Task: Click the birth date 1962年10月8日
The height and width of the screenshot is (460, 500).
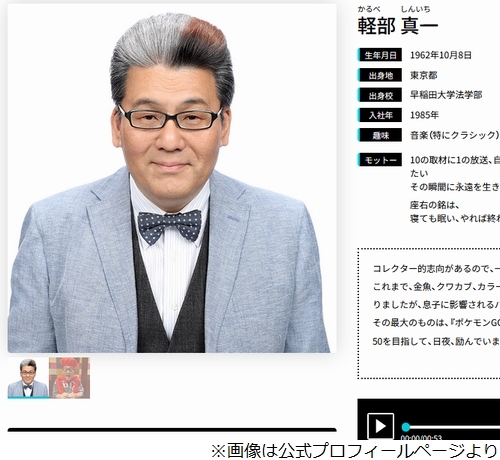Action: (x=441, y=55)
